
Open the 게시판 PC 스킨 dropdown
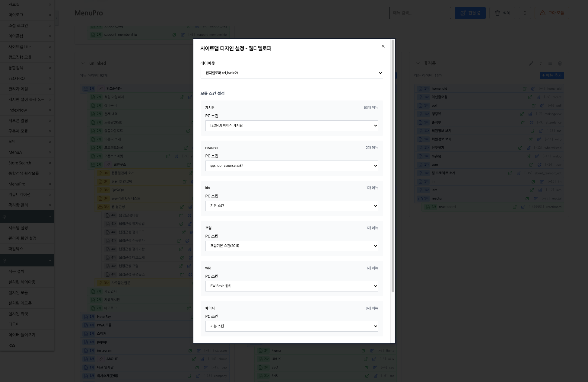(x=292, y=126)
